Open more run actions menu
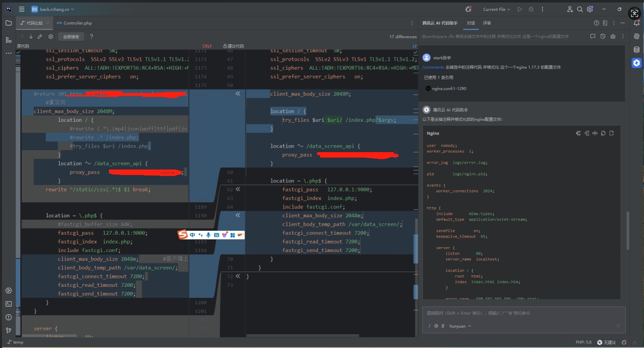644x348 pixels. 542,9
